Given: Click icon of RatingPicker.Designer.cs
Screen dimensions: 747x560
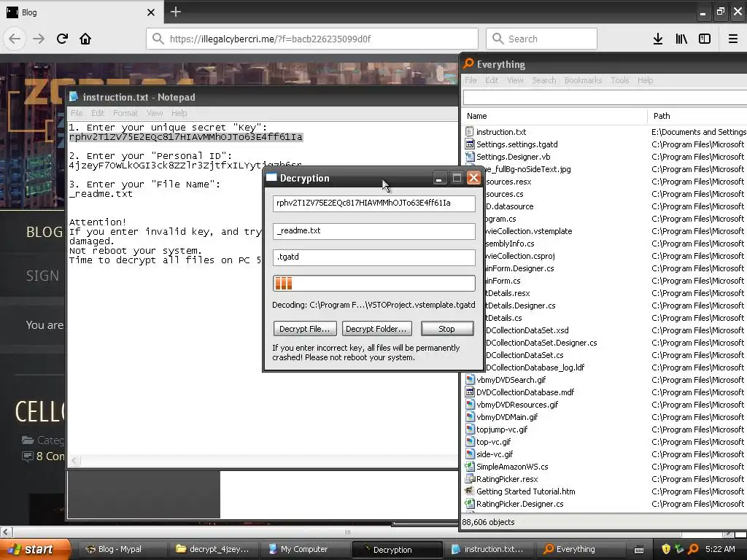Looking at the screenshot, I should tap(470, 503).
